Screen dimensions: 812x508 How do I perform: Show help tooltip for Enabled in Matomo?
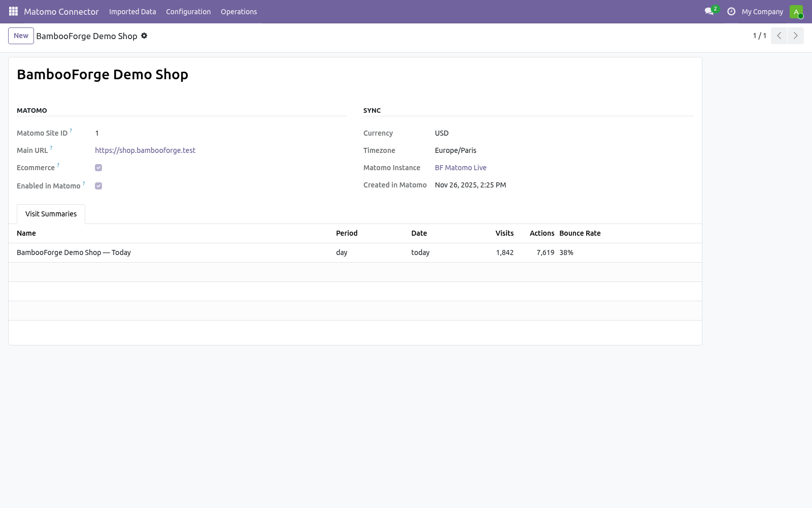[x=83, y=183]
